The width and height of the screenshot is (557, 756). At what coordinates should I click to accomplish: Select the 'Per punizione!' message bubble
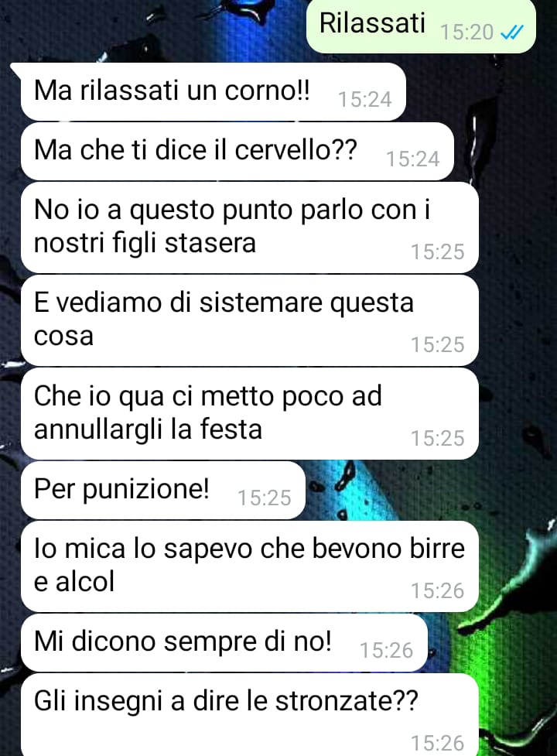coord(163,491)
